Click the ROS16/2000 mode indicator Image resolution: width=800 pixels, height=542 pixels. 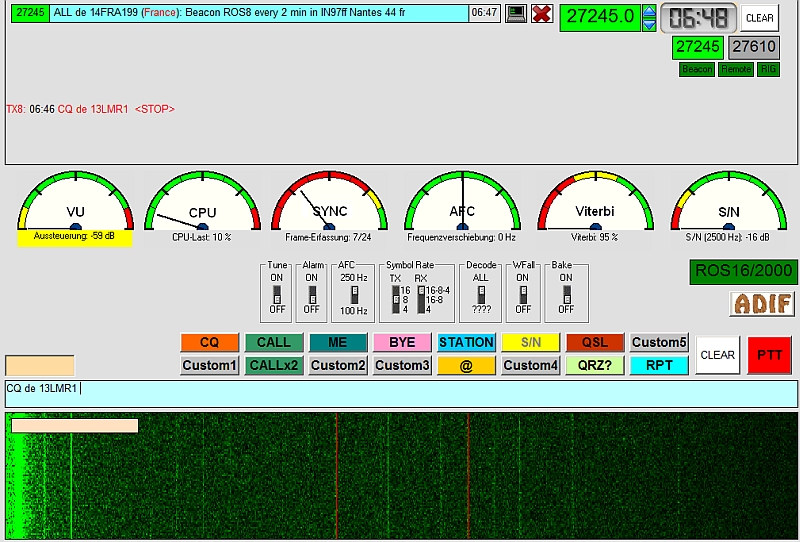(x=743, y=272)
